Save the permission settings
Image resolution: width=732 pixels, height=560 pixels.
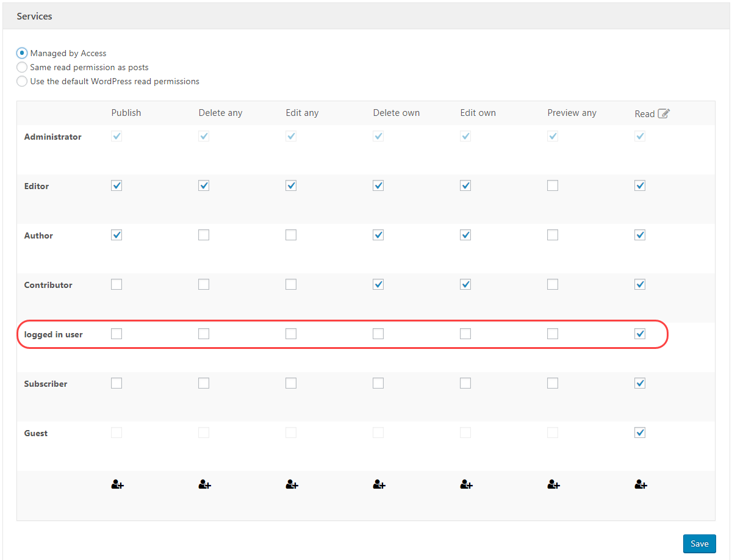(x=699, y=544)
